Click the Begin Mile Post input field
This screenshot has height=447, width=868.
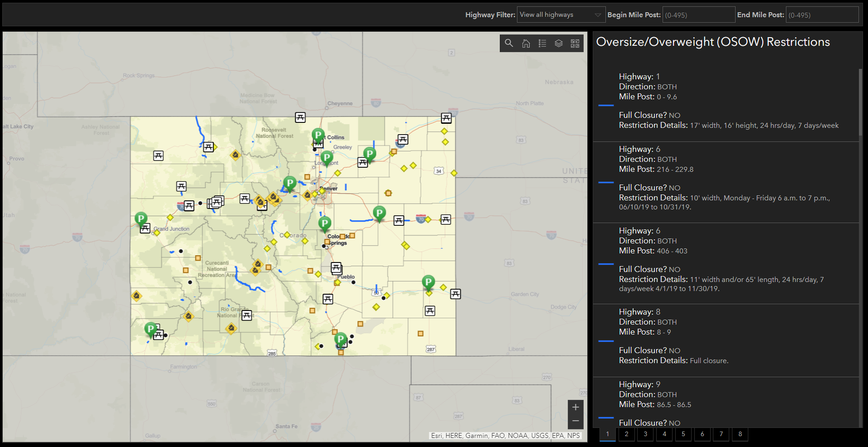[698, 15]
